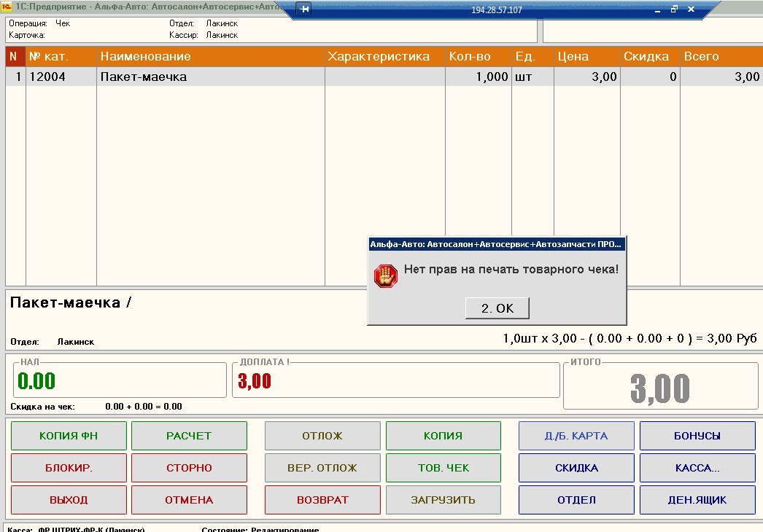This screenshot has height=532, width=763.
Task: Restore postponed receipt with ВЕР. ОТЛОЖ
Action: coord(322,468)
